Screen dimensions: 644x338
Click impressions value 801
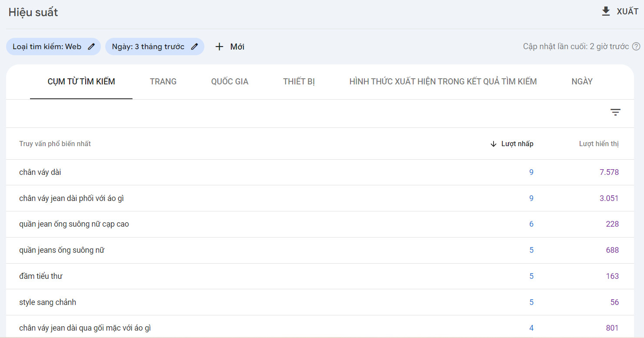pyautogui.click(x=612, y=328)
